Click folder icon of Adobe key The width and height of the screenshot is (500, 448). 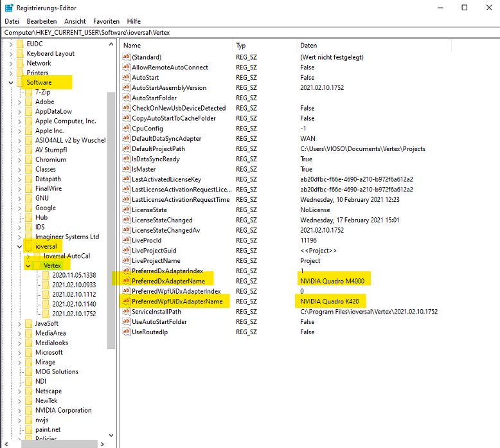[x=29, y=102]
